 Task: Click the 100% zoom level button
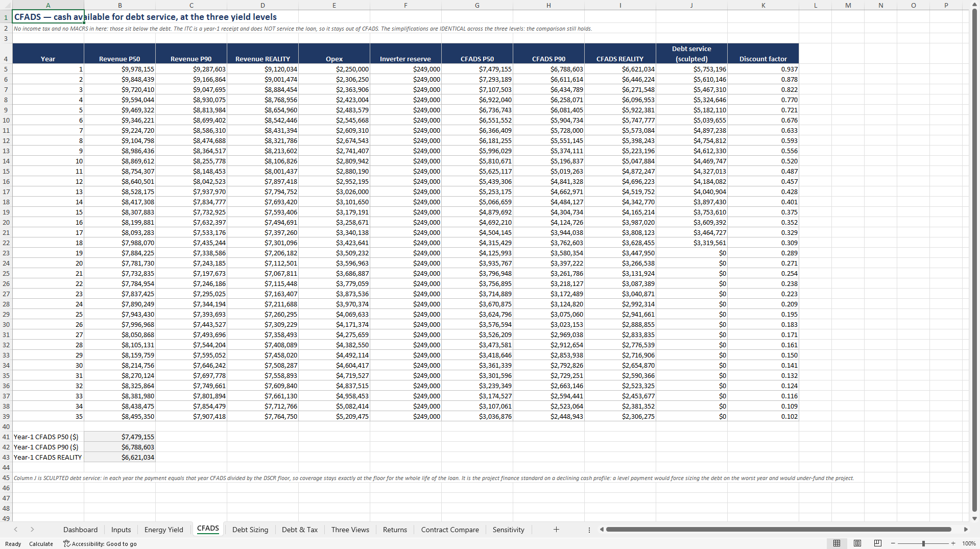(969, 543)
